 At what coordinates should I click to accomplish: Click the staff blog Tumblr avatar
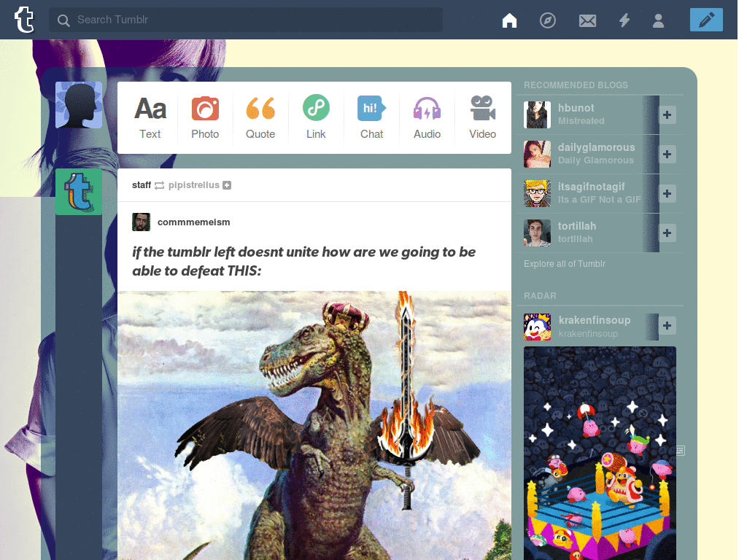coord(79,192)
